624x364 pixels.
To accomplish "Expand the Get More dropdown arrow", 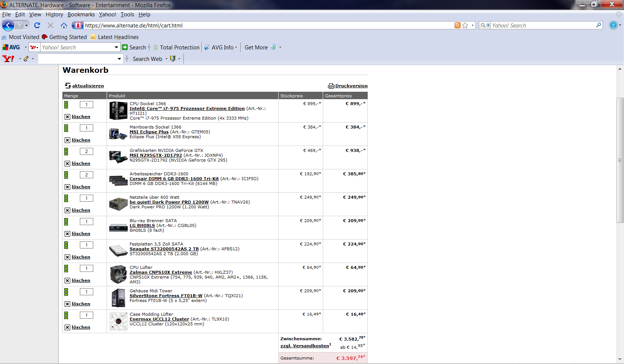I will click(280, 47).
